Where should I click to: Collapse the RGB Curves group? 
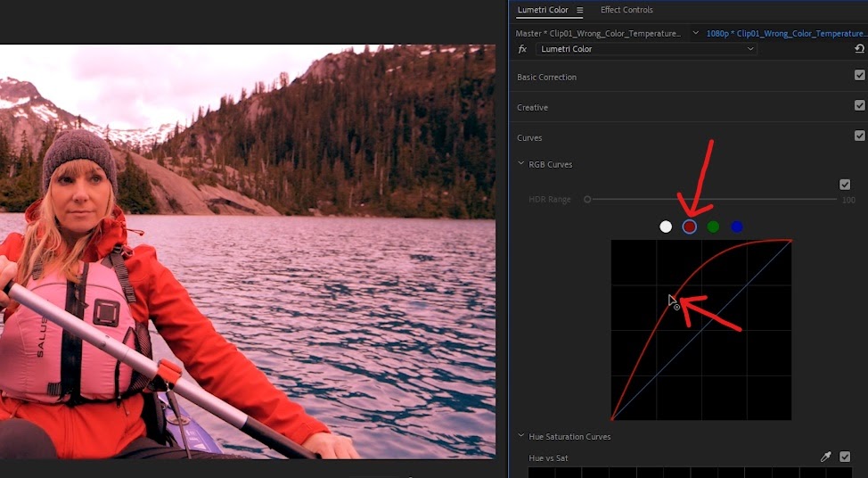click(521, 164)
